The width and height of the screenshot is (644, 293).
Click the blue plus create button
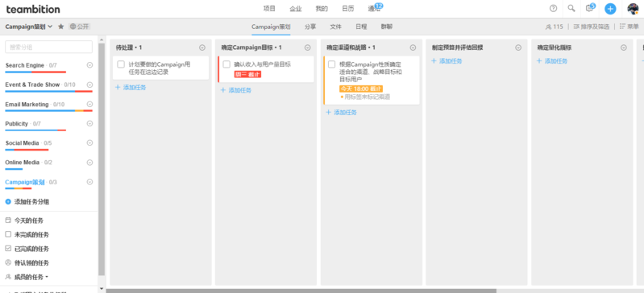pyautogui.click(x=610, y=9)
